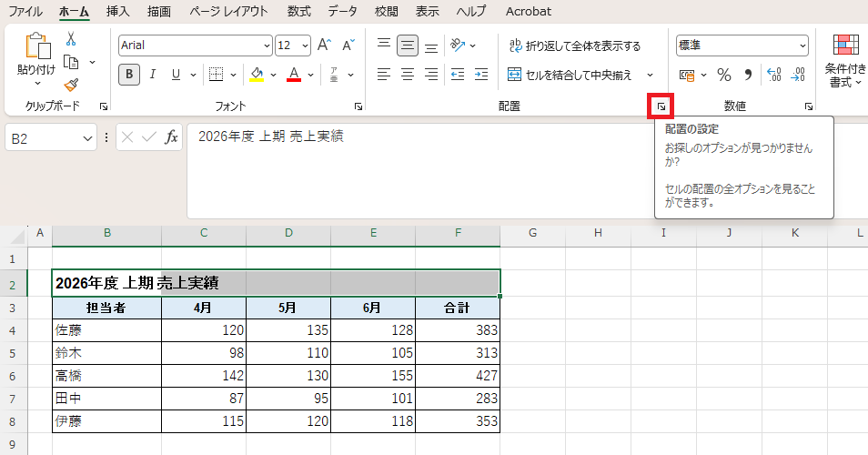Open alignment settings dialog launcher

pos(661,106)
